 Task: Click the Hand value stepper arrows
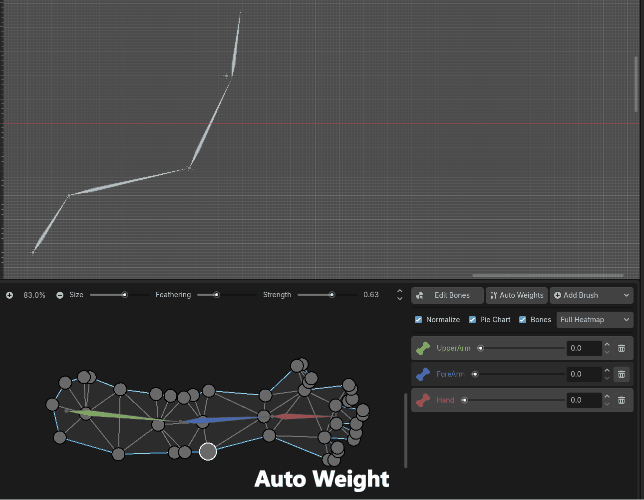pyautogui.click(x=607, y=400)
